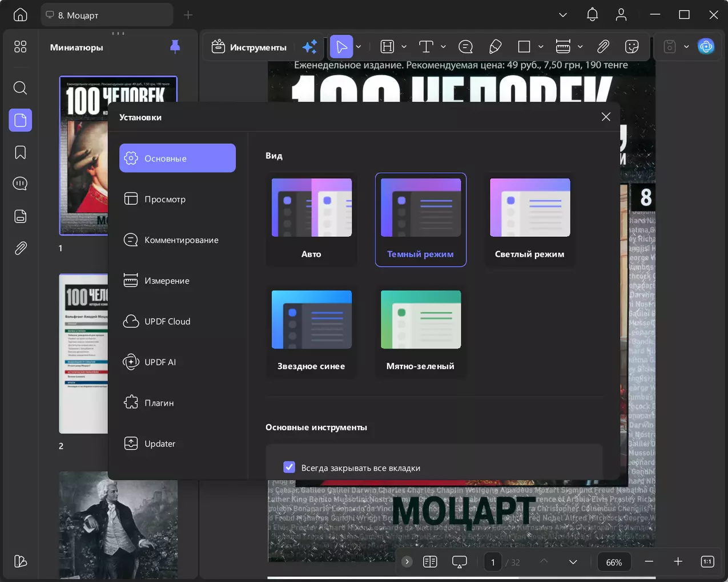The image size is (728, 582).
Task: Select the Звездное синее theme swatch
Action: pyautogui.click(x=312, y=332)
